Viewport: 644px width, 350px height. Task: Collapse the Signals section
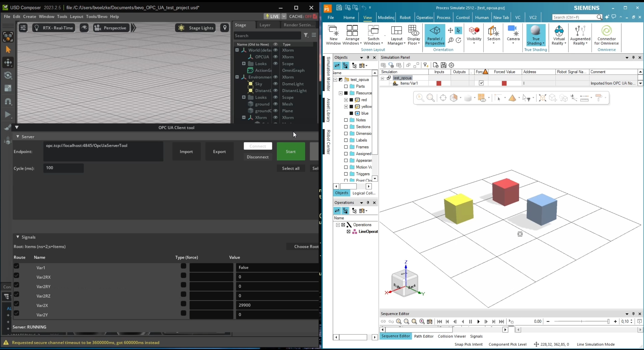[18, 237]
